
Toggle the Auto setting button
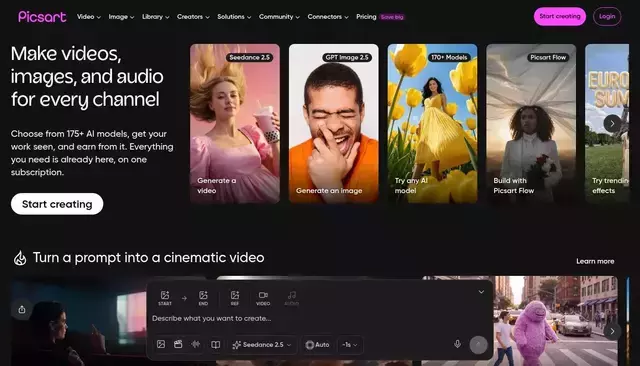(x=317, y=345)
